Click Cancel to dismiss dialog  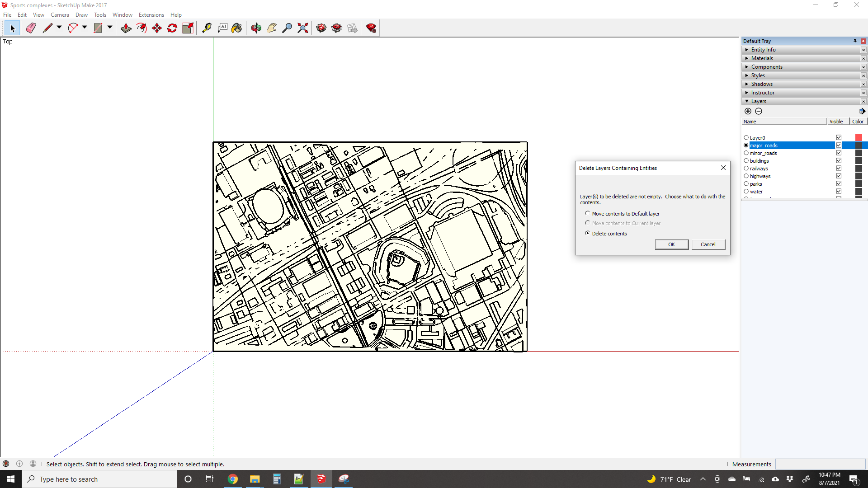click(x=707, y=244)
